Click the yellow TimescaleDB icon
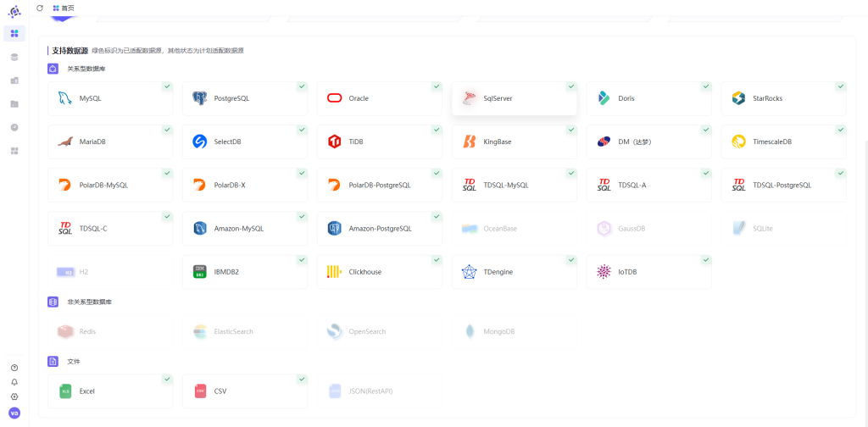The width and height of the screenshot is (868, 427). click(738, 141)
